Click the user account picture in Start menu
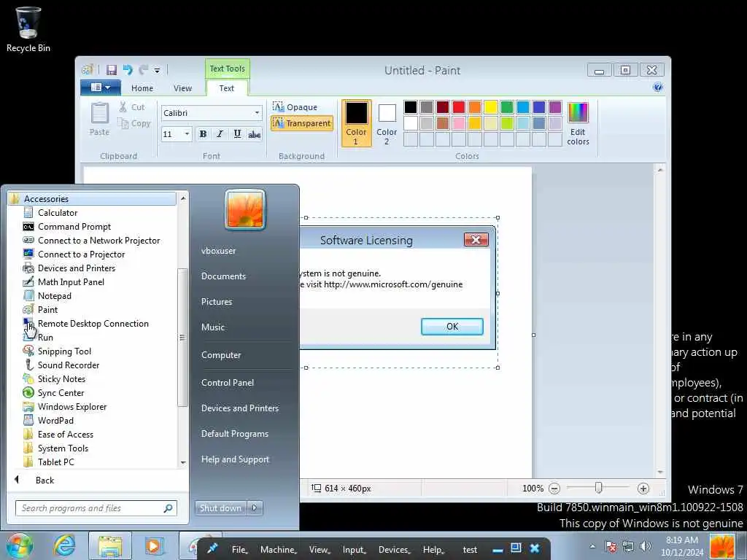The height and width of the screenshot is (560, 747). (245, 209)
